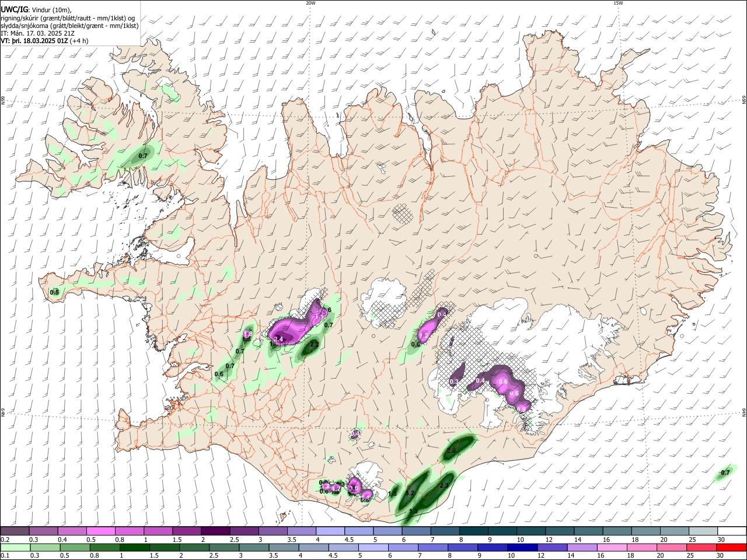Click the 0.3 value on western Vatnajökull
Viewport: 747px width, 560px height.
click(x=455, y=381)
